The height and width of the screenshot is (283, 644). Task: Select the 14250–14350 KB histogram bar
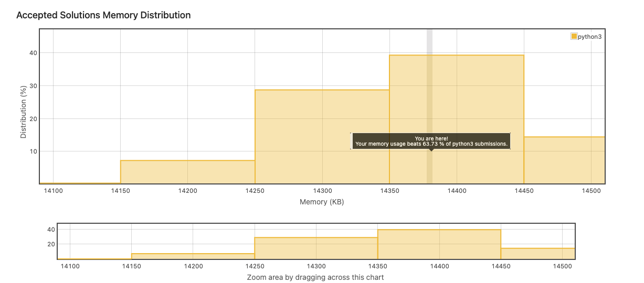(x=322, y=137)
